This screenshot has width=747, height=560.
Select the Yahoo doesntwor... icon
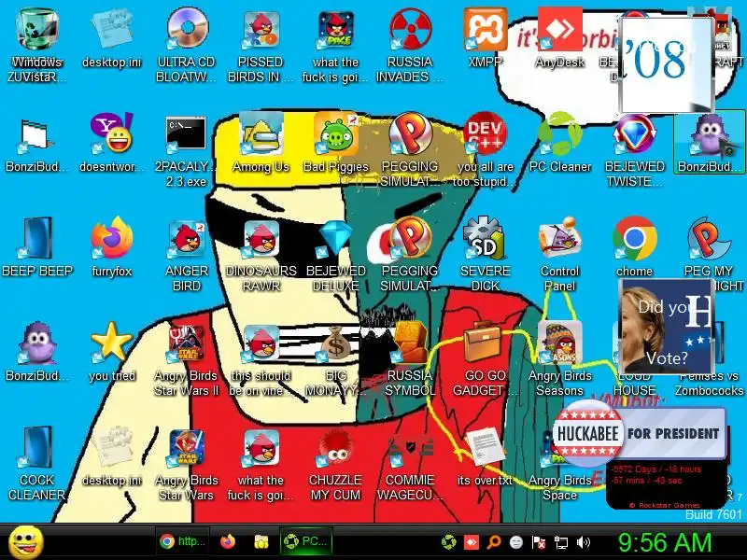click(112, 133)
